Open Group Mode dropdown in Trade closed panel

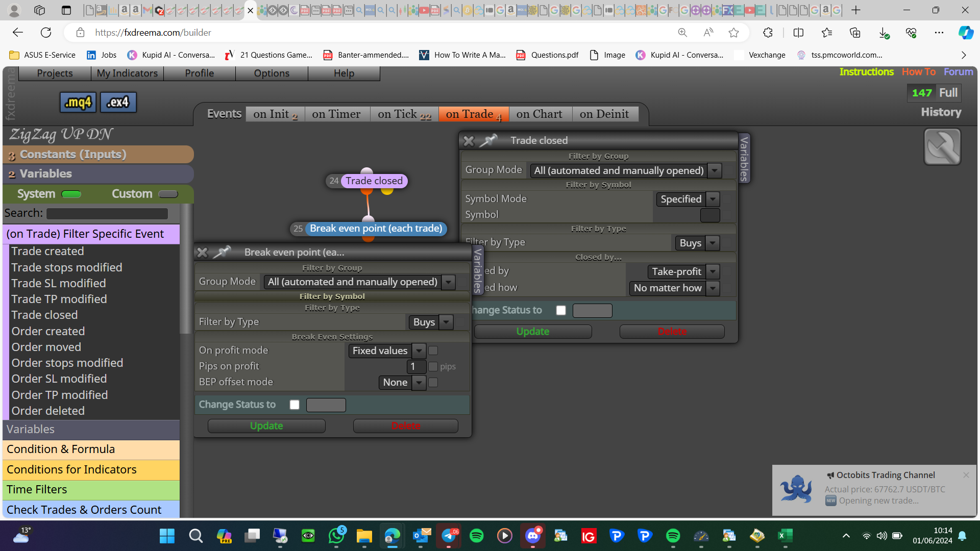(x=626, y=170)
